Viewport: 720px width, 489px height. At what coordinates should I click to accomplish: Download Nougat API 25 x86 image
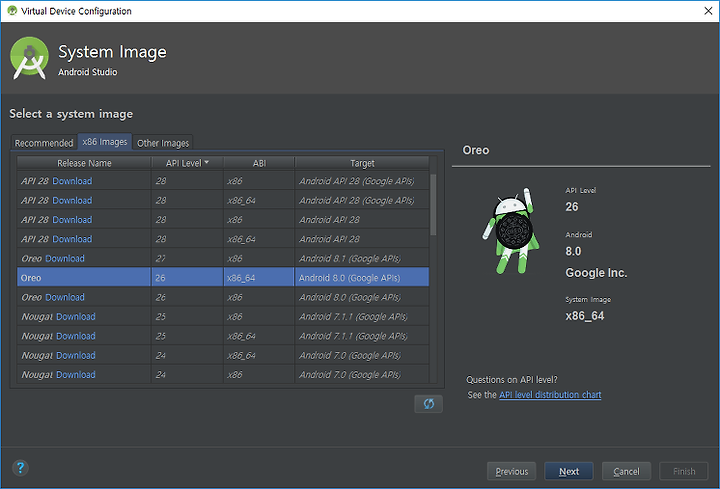click(76, 316)
